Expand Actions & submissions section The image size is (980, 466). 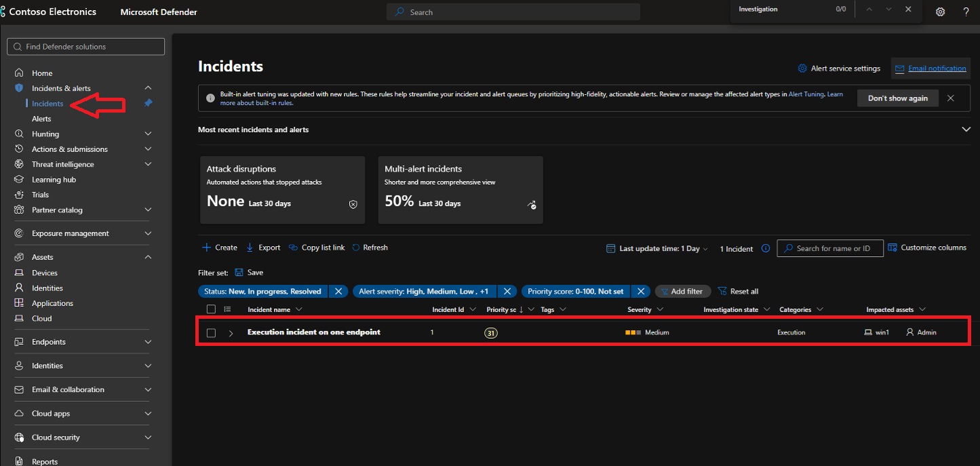(149, 149)
